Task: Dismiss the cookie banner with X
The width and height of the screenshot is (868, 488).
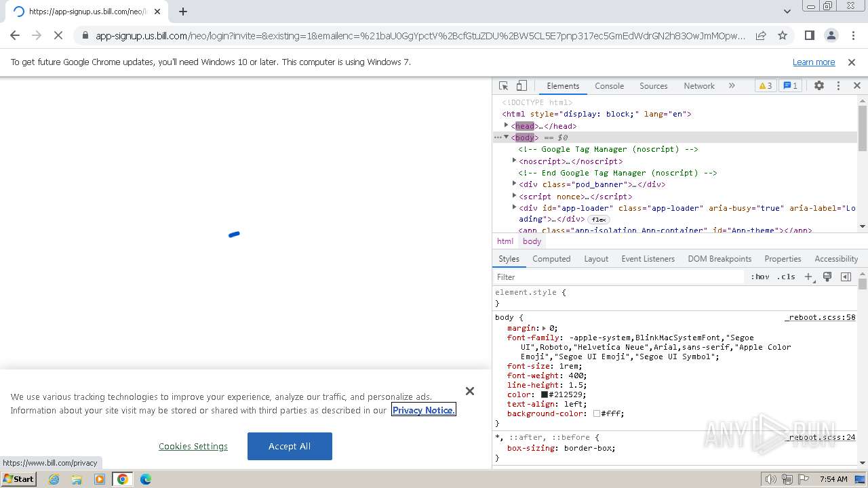Action: [x=470, y=391]
